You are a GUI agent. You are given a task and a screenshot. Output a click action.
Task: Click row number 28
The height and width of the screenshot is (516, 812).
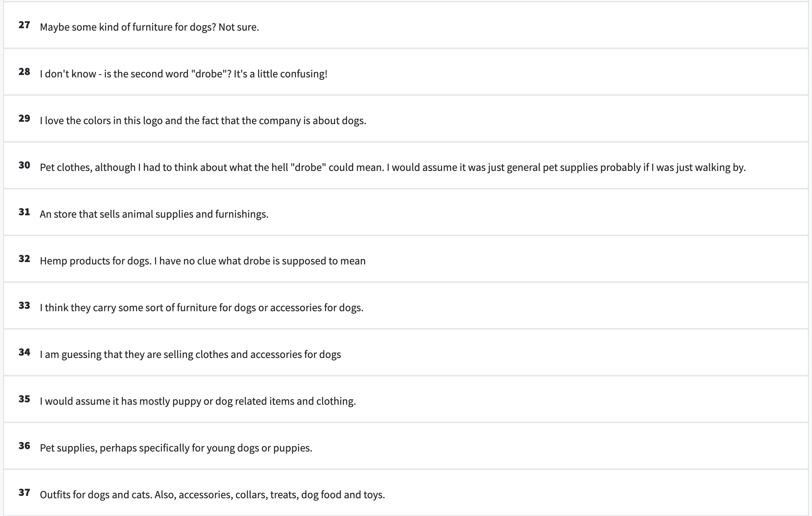click(24, 72)
